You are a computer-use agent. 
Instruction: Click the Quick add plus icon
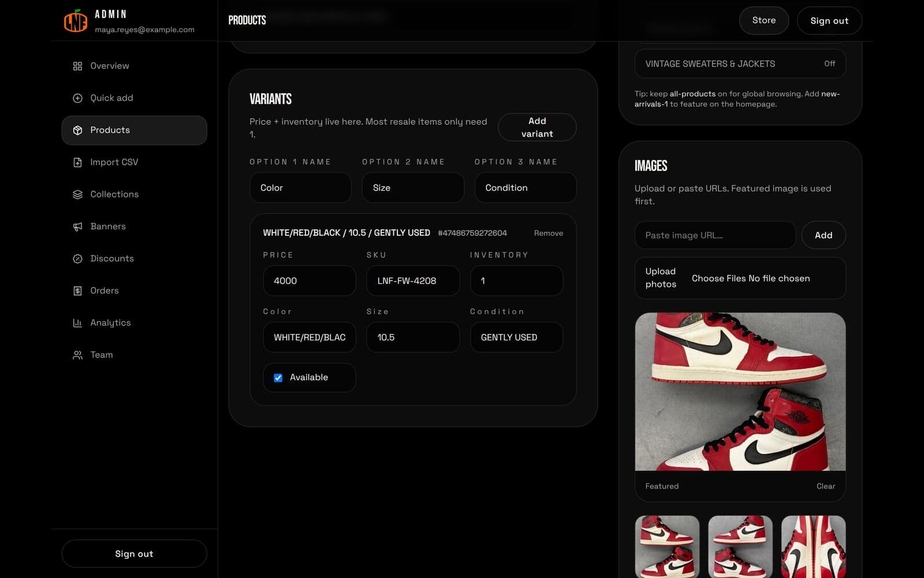click(77, 98)
